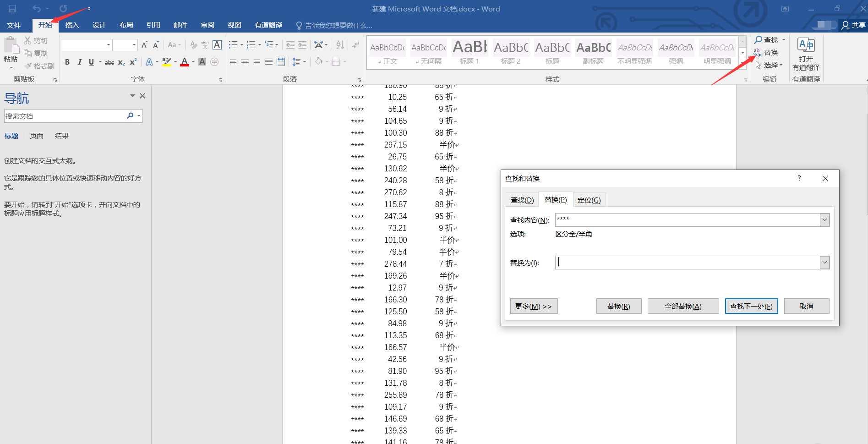Click 查找下一处(F) button
The width and height of the screenshot is (868, 444).
pyautogui.click(x=751, y=306)
